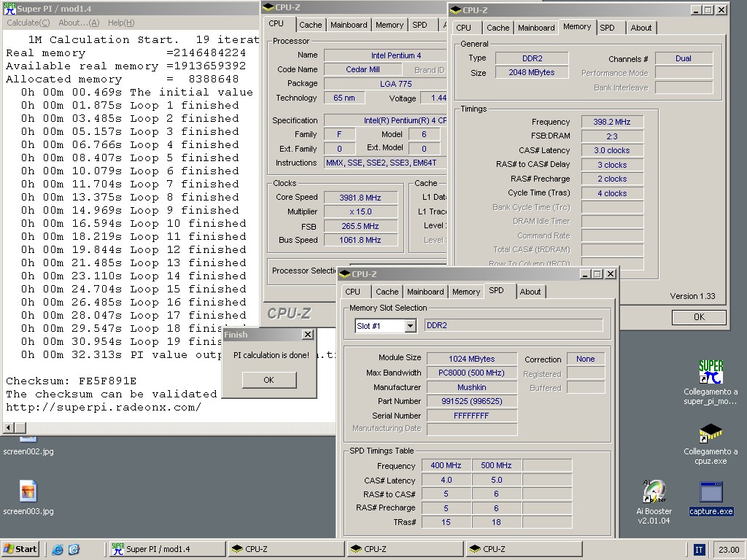Click the Channels # value 'Dual'
The image size is (747, 560).
tap(683, 58)
